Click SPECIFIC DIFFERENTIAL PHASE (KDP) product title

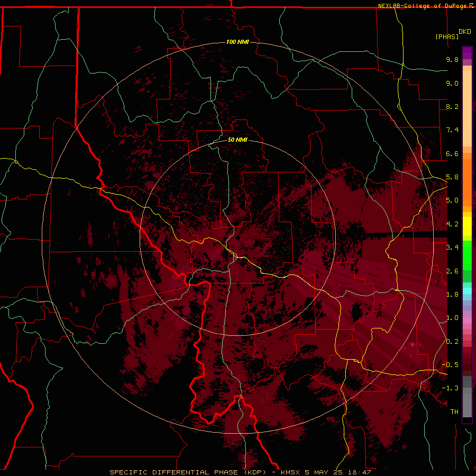tap(188, 472)
